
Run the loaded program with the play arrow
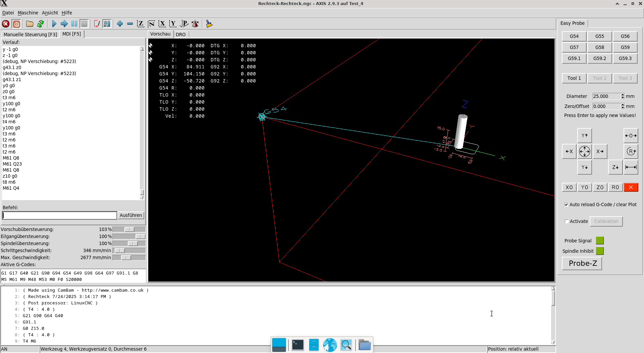(54, 24)
